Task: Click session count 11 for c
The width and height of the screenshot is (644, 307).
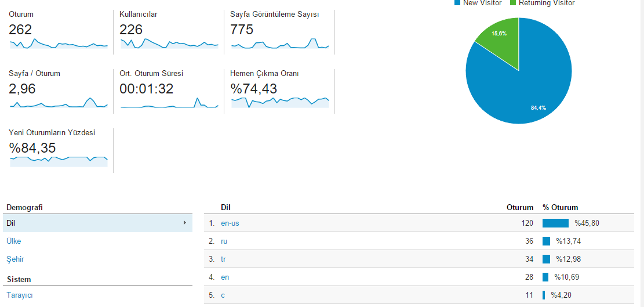Action: coord(529,295)
